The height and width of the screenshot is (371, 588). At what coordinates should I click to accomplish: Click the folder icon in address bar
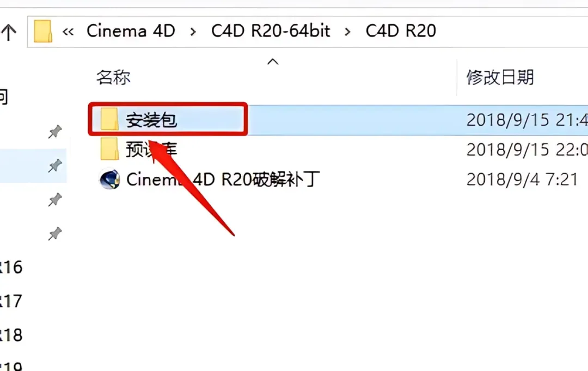click(x=43, y=31)
